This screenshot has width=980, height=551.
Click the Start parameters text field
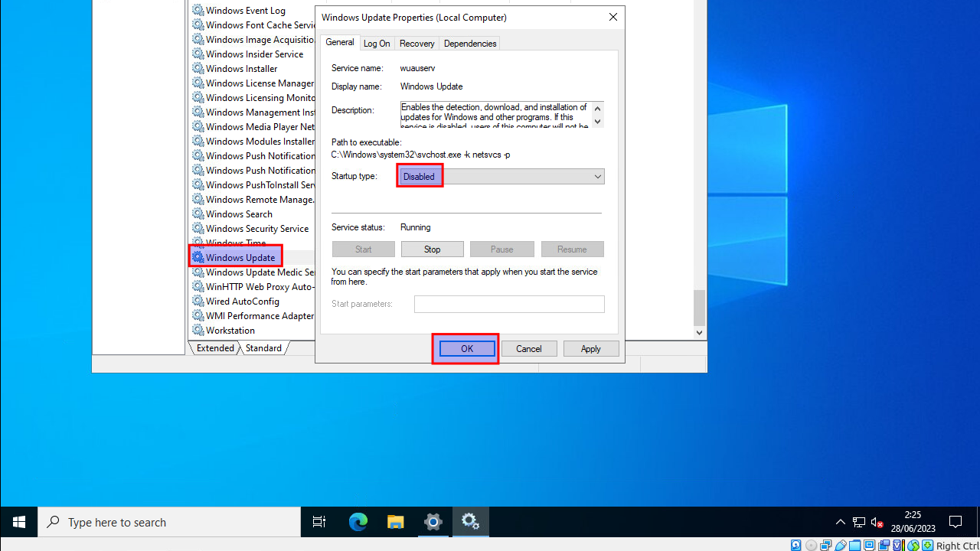pyautogui.click(x=509, y=304)
